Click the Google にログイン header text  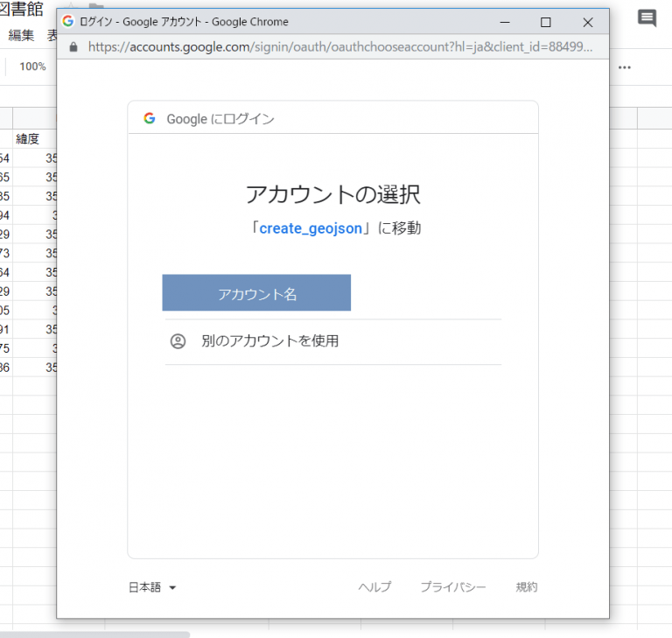[x=220, y=119]
